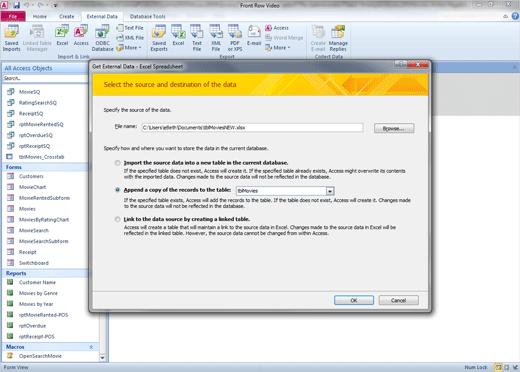The image size is (520, 372).
Task: Open Saved Imports in the ribbon
Action: coord(12,38)
